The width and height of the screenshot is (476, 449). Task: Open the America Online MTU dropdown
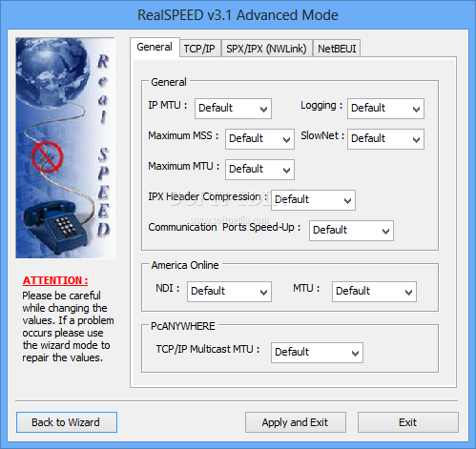374,292
